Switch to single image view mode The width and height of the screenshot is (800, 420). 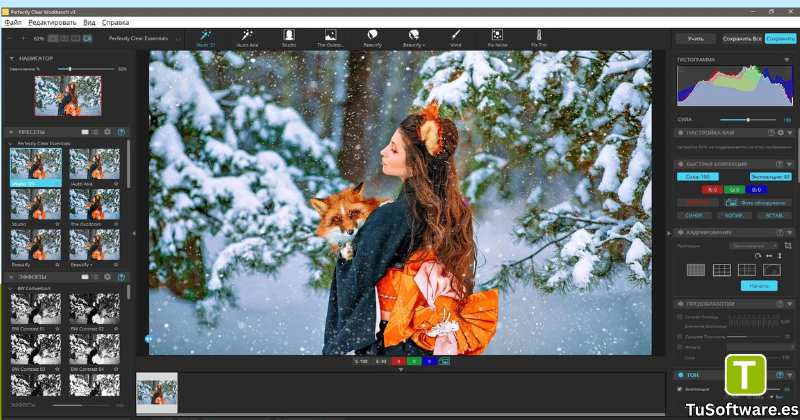coord(53,38)
